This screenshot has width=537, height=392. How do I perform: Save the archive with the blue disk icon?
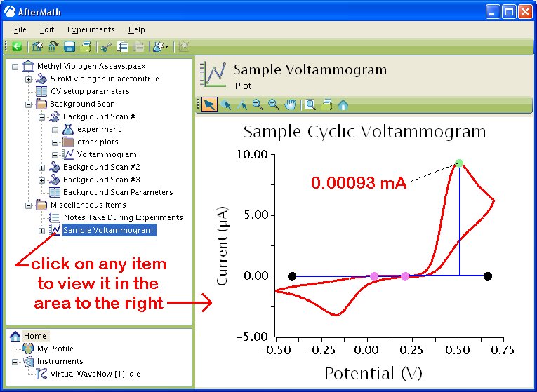tap(69, 46)
